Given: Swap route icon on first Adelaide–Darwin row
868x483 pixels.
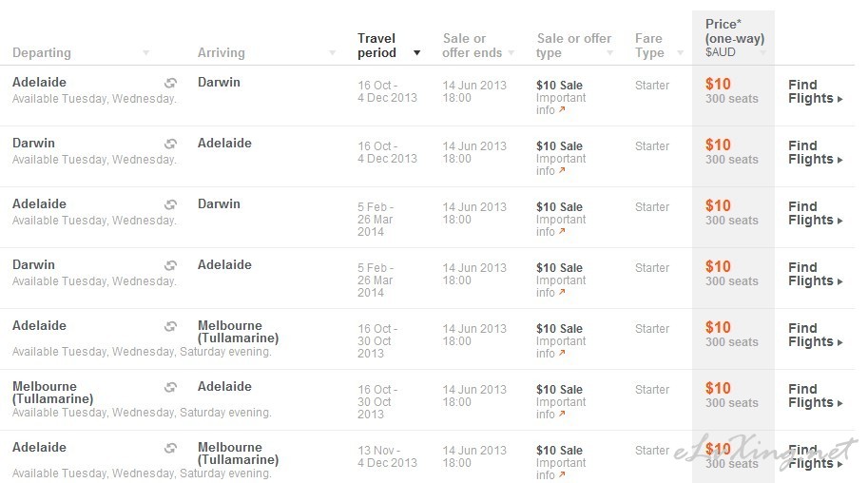Looking at the screenshot, I should coord(170,83).
